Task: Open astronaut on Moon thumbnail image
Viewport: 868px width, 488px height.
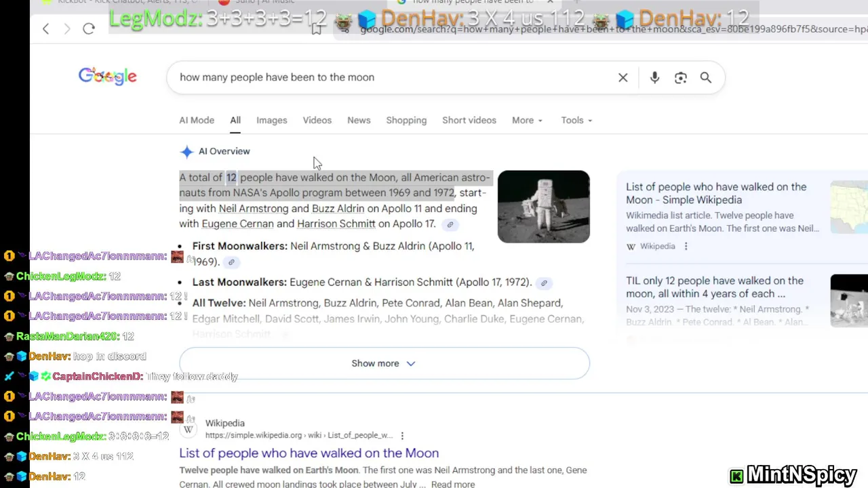Action: pos(544,207)
